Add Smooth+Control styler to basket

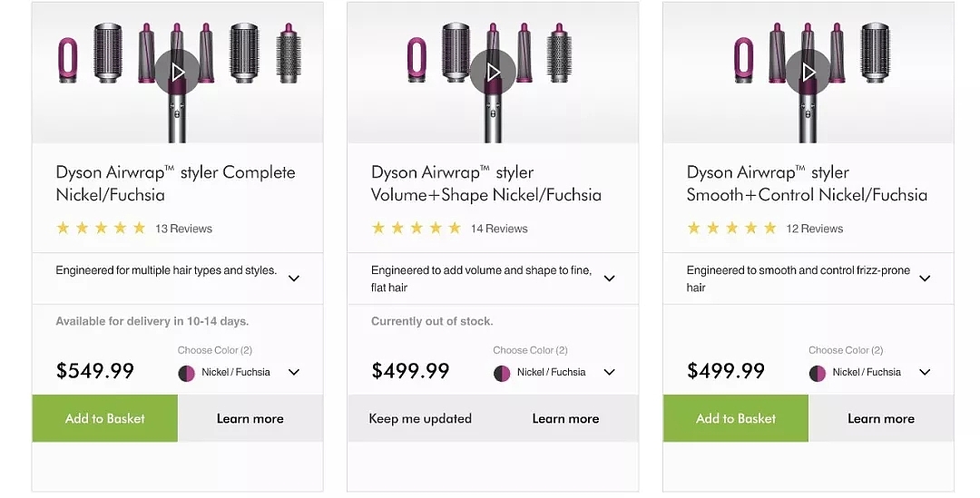pyautogui.click(x=736, y=418)
